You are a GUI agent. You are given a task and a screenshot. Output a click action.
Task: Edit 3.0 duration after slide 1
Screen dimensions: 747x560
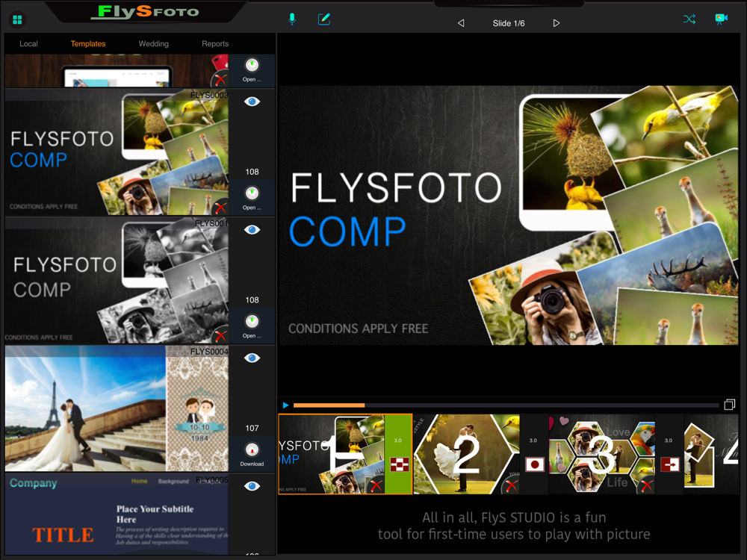(x=398, y=441)
